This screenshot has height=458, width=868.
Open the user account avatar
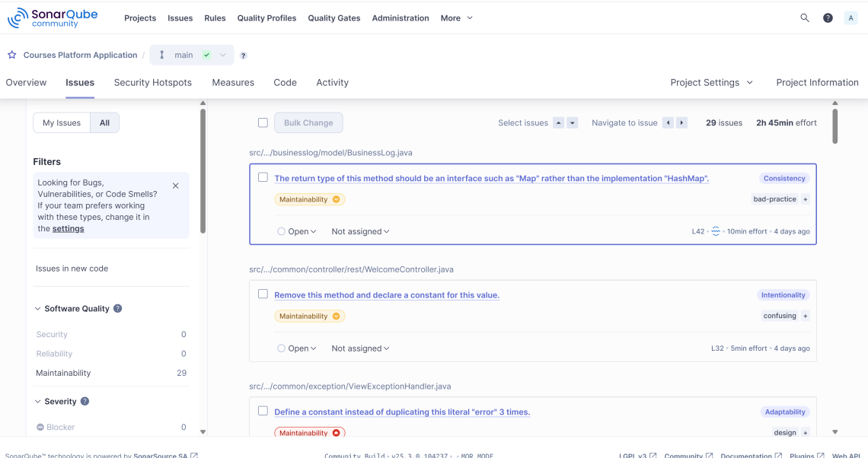coord(850,17)
